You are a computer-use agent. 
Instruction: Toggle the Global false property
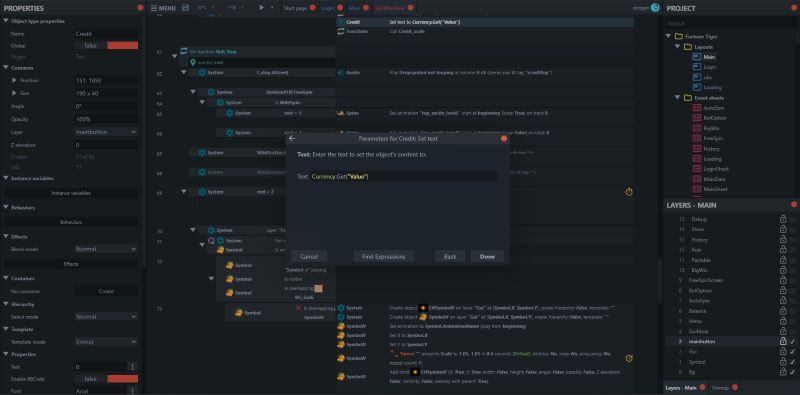pyautogui.click(x=107, y=45)
